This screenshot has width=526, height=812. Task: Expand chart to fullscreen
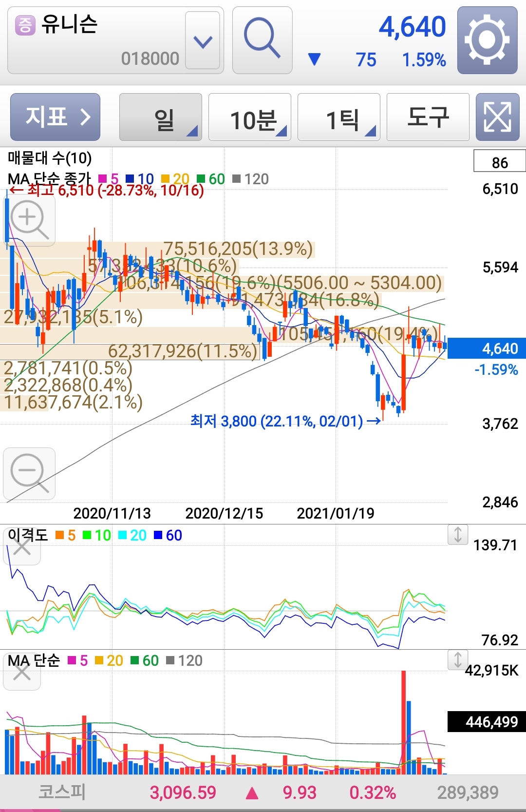497,117
